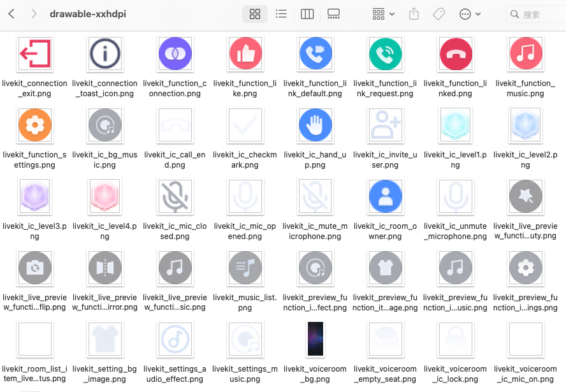Select the livekit_voiceroom_ic_mic_on.png thumbnail
This screenshot has height=392, width=566.
pos(526,339)
